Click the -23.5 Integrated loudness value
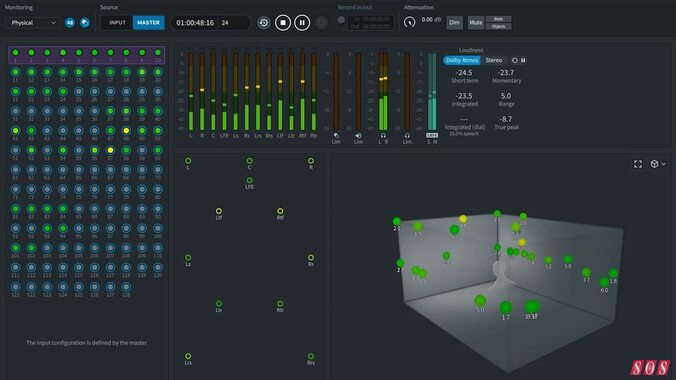This screenshot has height=380, width=676. [x=464, y=96]
